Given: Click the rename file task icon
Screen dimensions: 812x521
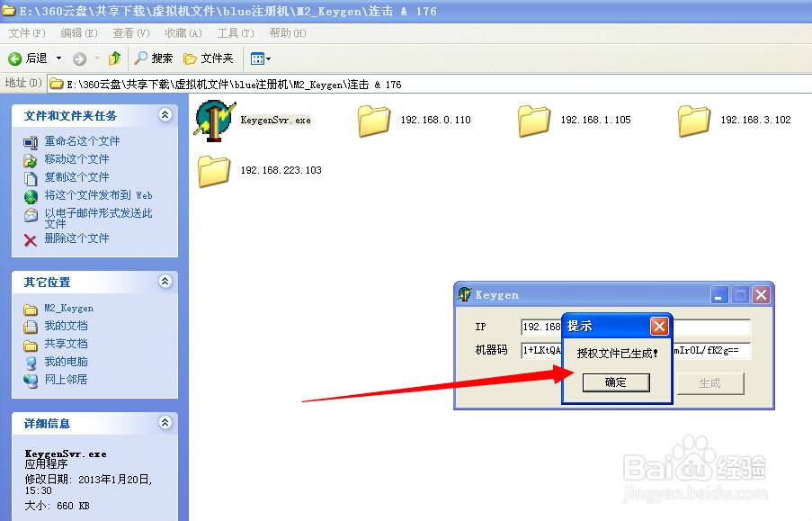Looking at the screenshot, I should (x=31, y=142).
